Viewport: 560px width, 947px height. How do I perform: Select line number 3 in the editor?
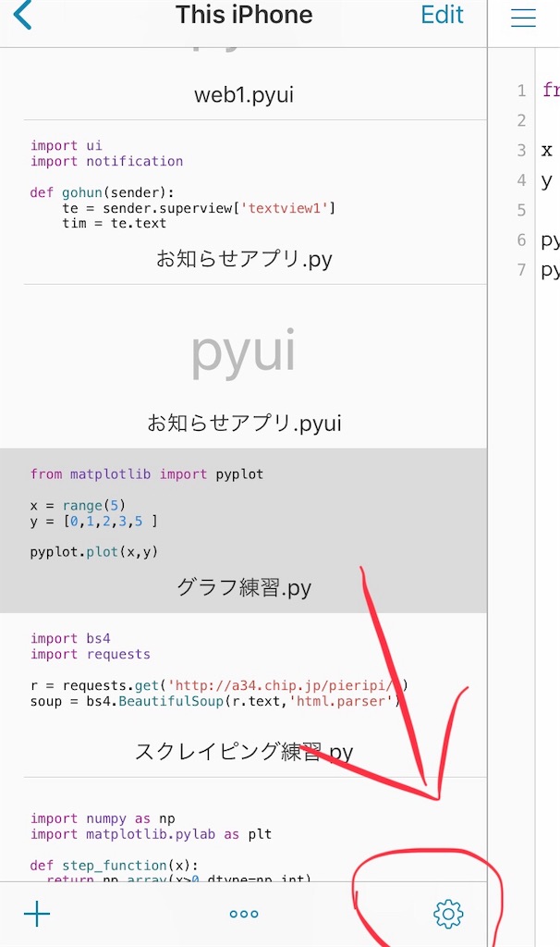(521, 151)
